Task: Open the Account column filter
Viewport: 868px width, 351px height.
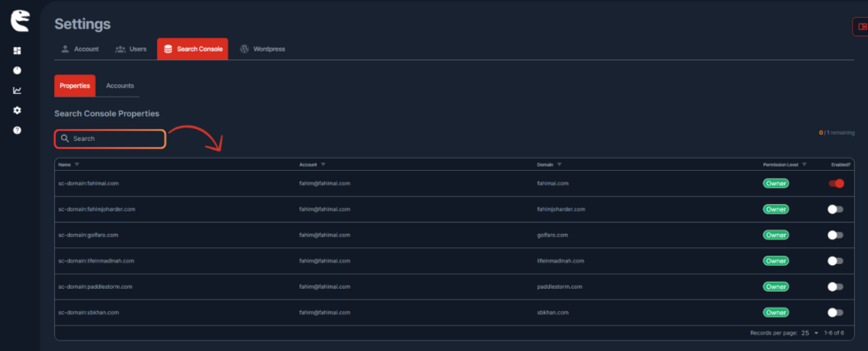Action: tap(322, 165)
